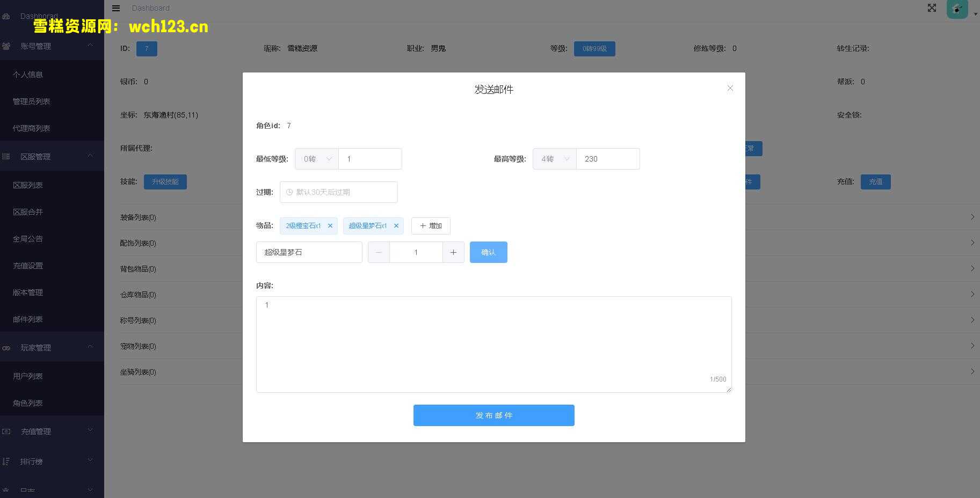Screen dimensions: 980x498
Task: Open 用户列表 in the sidebar
Action: 52,376
